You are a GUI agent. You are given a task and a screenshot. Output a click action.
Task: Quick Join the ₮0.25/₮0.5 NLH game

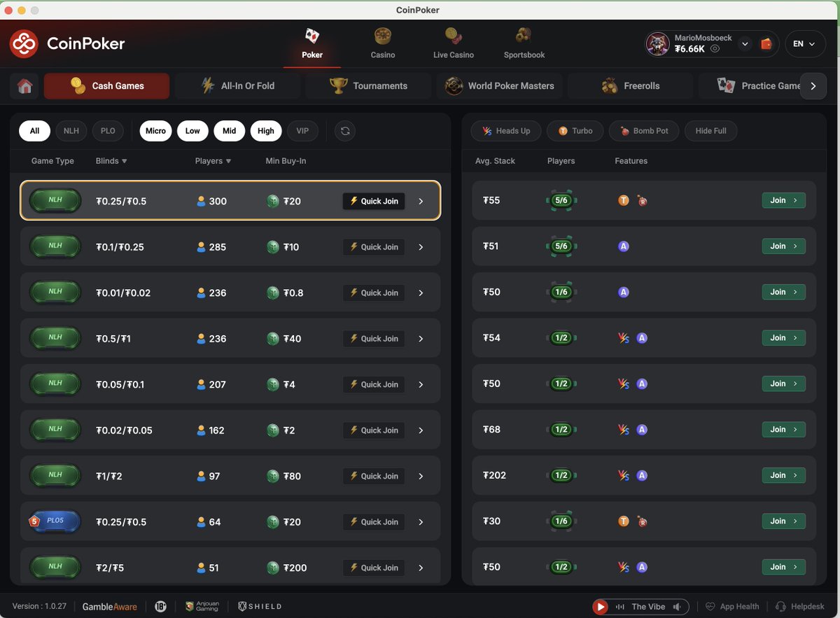pos(374,201)
